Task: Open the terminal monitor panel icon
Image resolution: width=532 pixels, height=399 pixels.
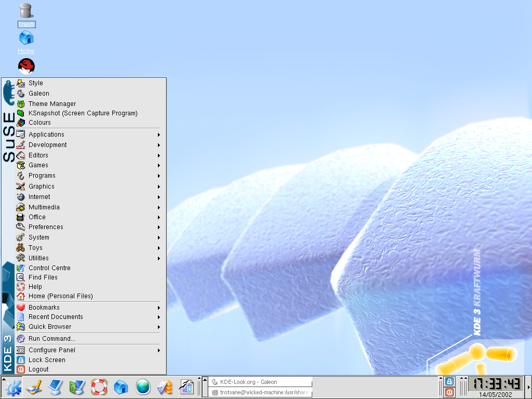Action: (55, 387)
